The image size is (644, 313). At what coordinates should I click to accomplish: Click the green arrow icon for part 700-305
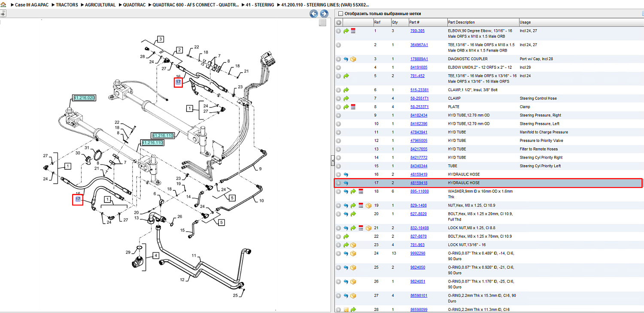pyautogui.click(x=346, y=31)
